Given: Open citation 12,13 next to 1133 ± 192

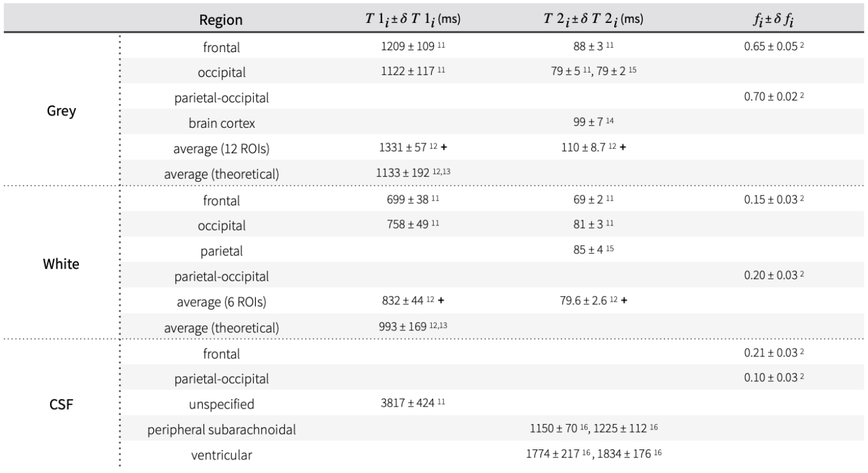Looking at the screenshot, I should (441, 172).
